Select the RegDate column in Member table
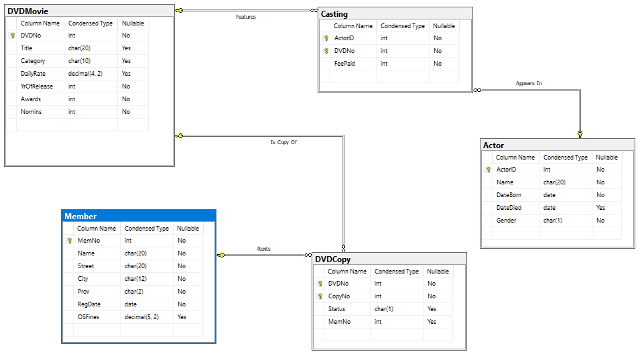The width and height of the screenshot is (644, 354). [133, 304]
